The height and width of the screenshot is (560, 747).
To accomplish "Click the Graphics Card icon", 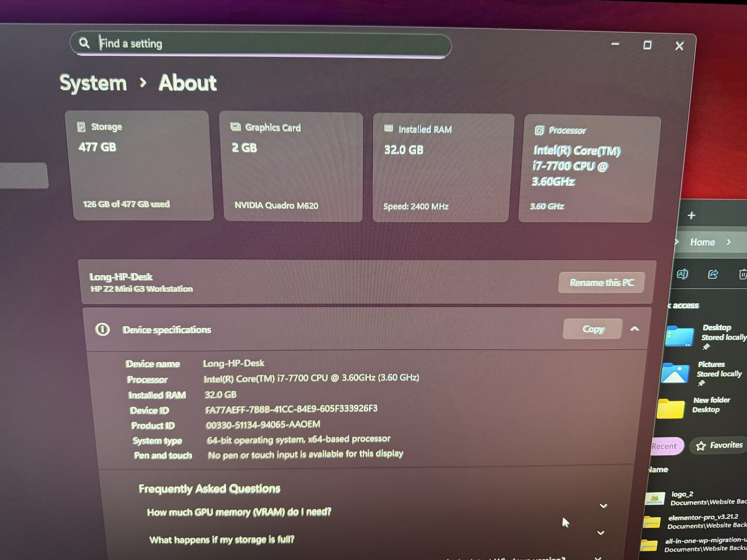I will [x=235, y=127].
